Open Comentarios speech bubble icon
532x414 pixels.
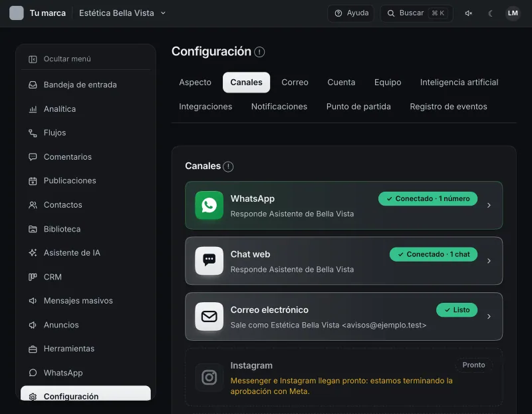33,157
